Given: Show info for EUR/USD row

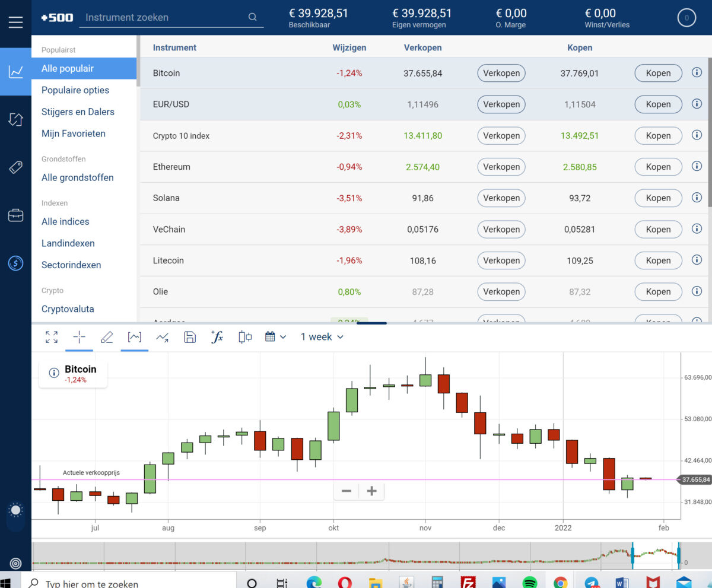Looking at the screenshot, I should (x=697, y=104).
